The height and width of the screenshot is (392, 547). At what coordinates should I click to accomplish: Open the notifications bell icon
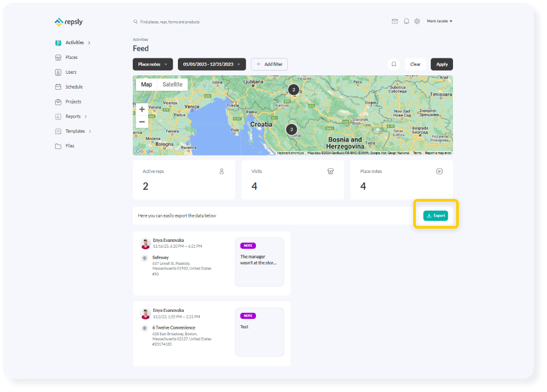[406, 21]
